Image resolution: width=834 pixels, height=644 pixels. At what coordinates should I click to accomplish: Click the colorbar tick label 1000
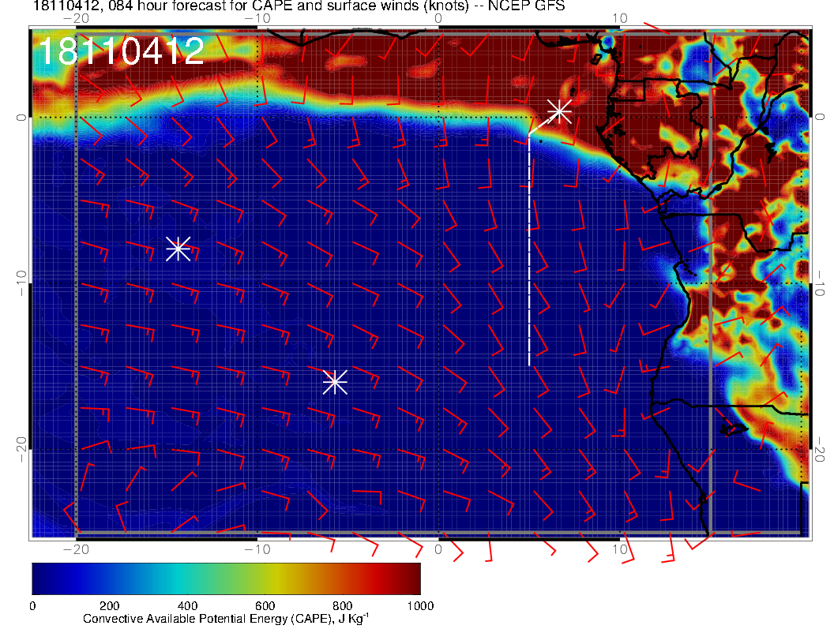click(420, 606)
